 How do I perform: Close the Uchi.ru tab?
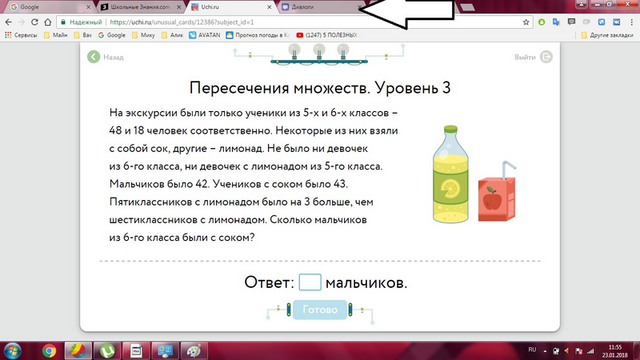(x=269, y=7)
